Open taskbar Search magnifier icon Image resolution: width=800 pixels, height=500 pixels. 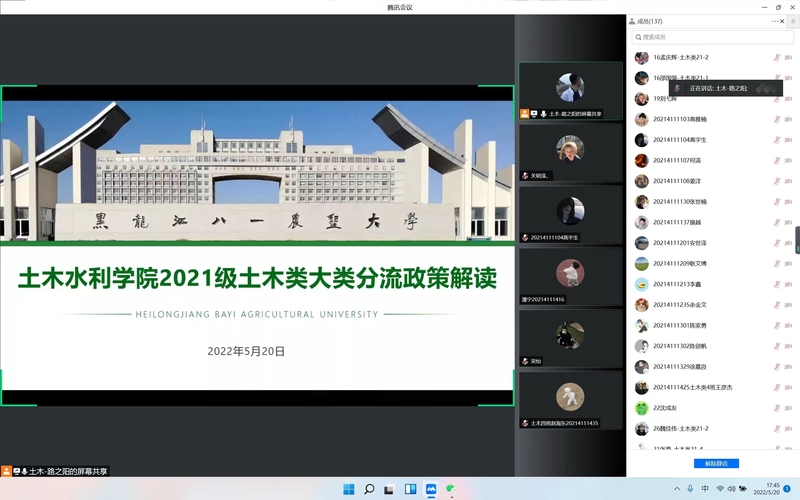pos(369,489)
